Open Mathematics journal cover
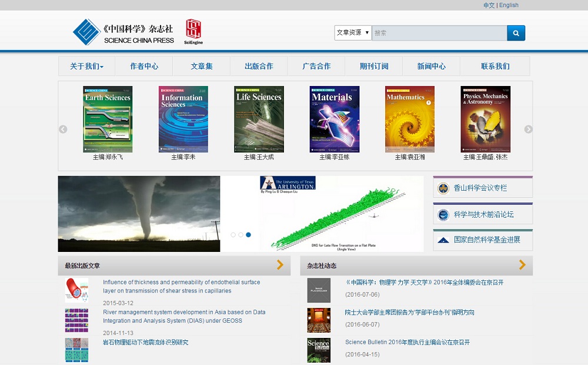The image size is (588, 365). pyautogui.click(x=410, y=119)
